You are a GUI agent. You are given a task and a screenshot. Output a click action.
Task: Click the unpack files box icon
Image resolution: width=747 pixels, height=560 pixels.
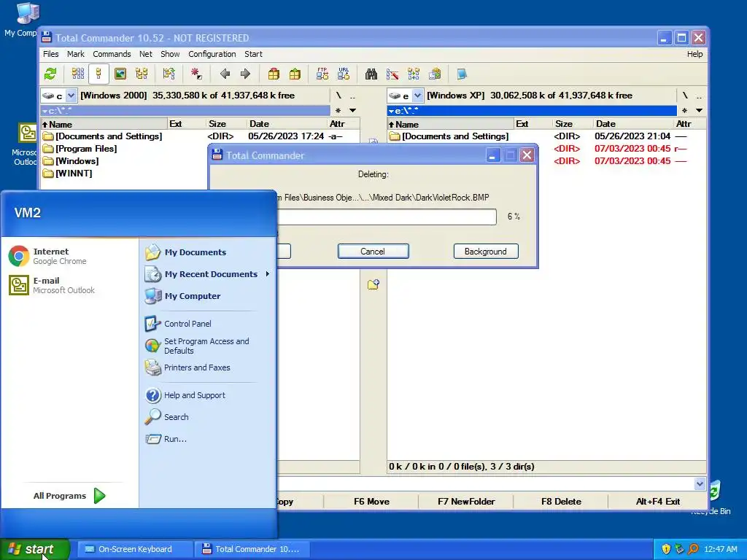pos(295,74)
